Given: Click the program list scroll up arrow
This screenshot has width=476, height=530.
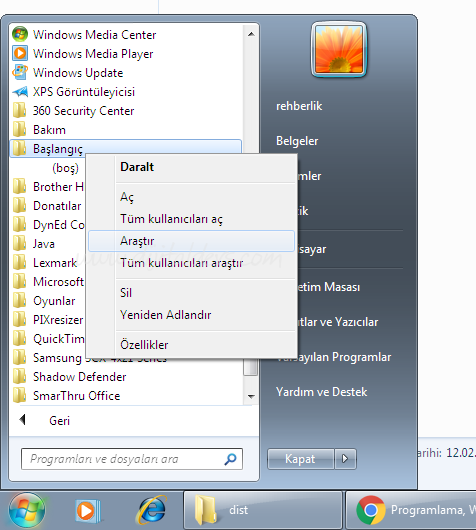Looking at the screenshot, I should point(251,34).
